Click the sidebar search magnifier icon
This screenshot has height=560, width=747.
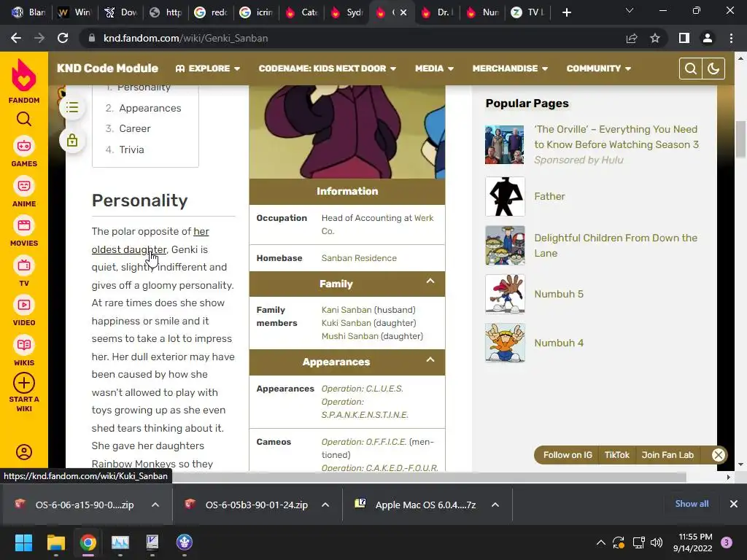[x=24, y=119]
